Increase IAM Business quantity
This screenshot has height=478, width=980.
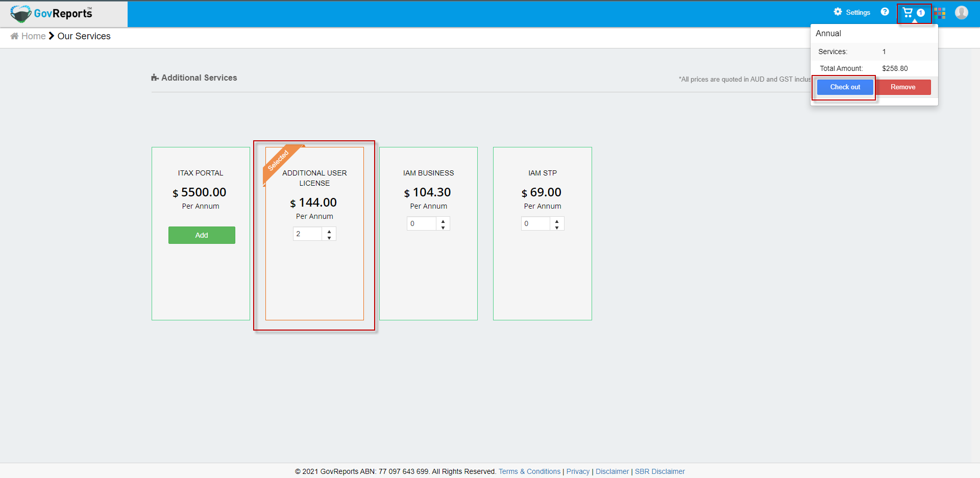tap(443, 221)
